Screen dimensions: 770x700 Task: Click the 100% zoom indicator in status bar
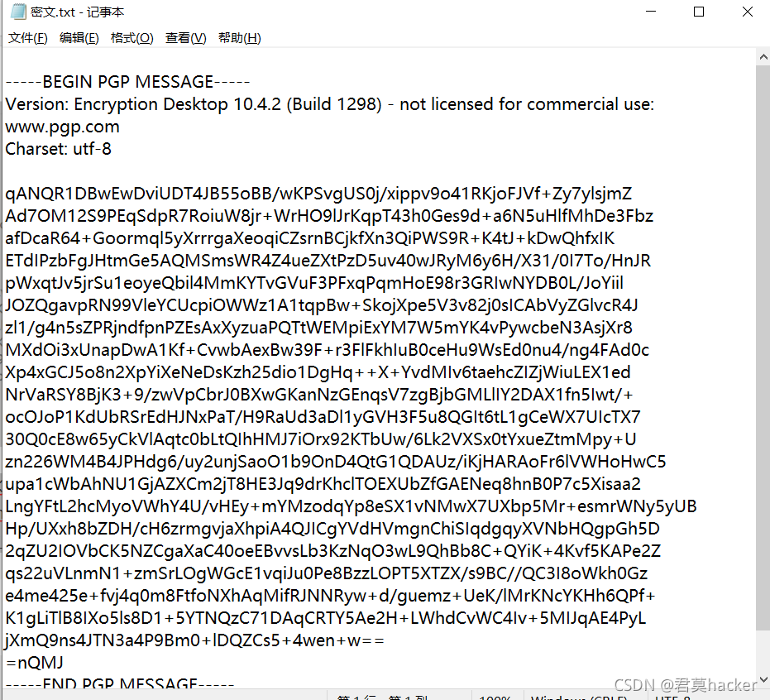click(495, 697)
